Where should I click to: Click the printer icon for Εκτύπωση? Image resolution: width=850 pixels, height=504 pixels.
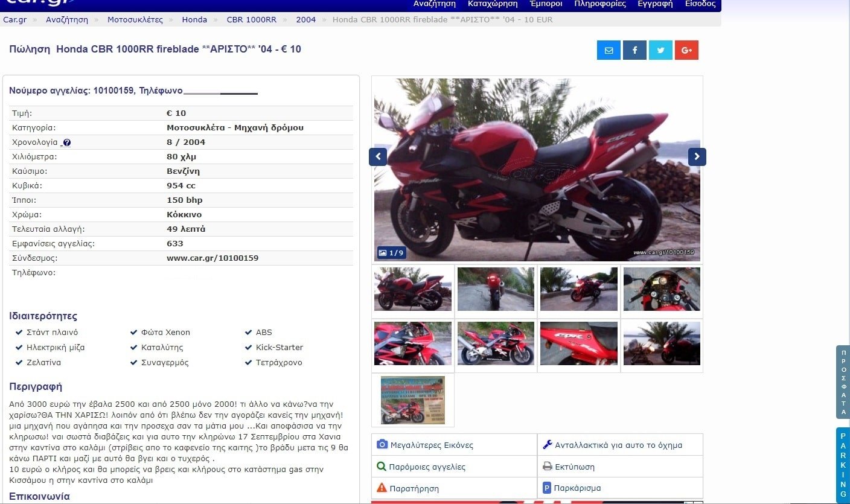pyautogui.click(x=548, y=467)
